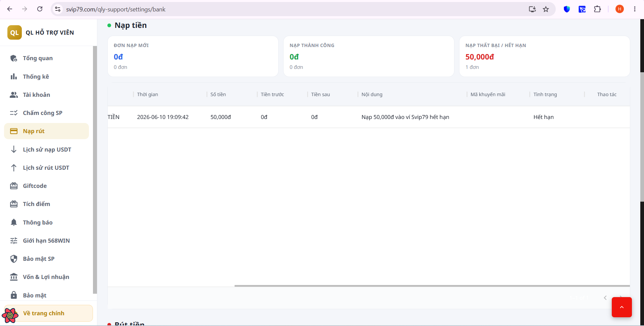Click the red scroll-to-top button

622,307
